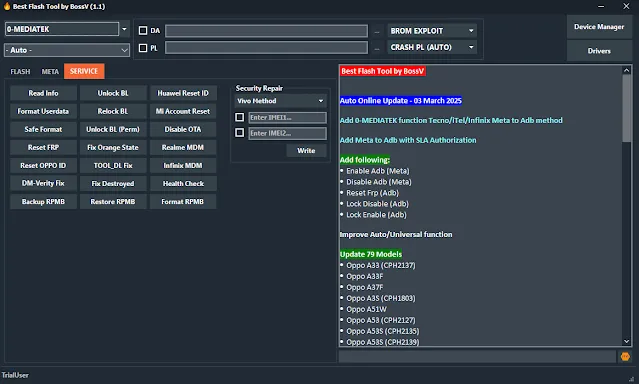639x384 pixels.
Task: Open PL file browse button
Action: point(377,48)
